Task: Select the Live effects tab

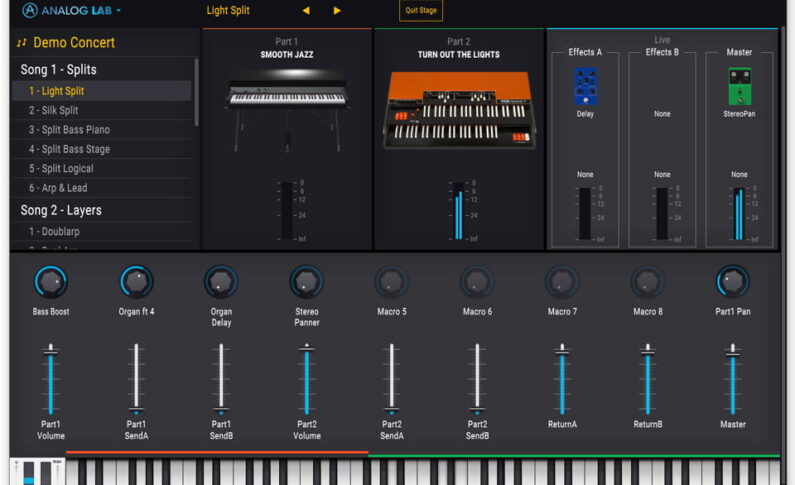Action: 662,40
